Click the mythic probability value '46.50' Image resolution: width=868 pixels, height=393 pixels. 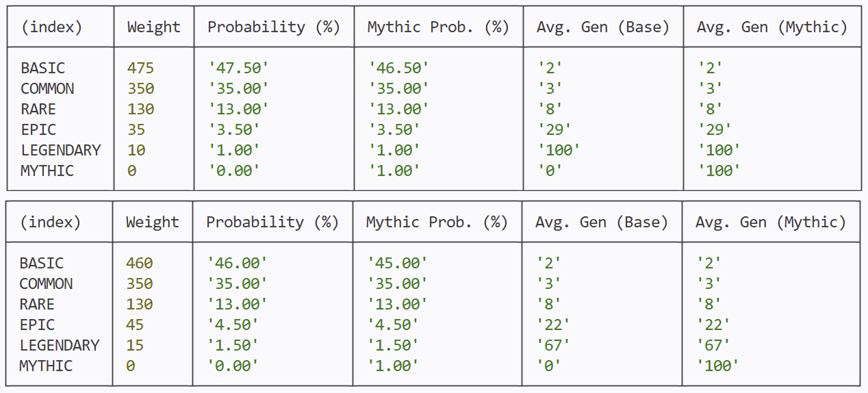pos(398,68)
